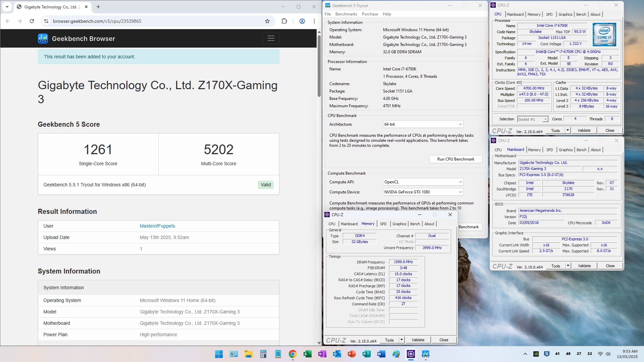Open Paint from the taskbar
Image resolution: width=644 pixels, height=362 pixels.
coord(396,354)
